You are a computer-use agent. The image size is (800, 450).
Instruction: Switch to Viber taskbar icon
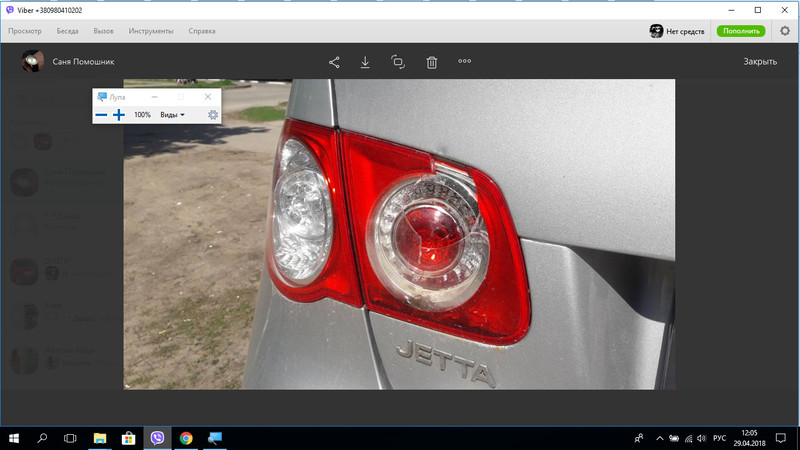click(157, 438)
